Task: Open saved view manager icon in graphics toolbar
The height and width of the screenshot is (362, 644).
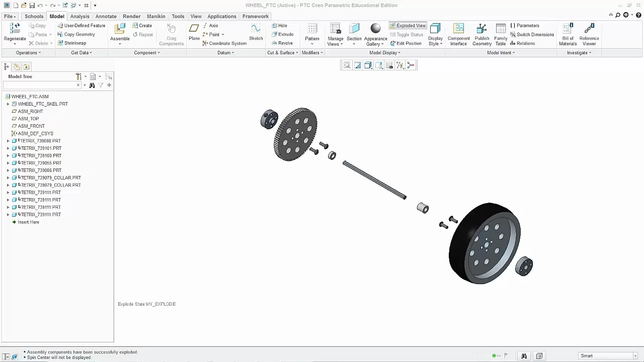Action: tap(389, 65)
